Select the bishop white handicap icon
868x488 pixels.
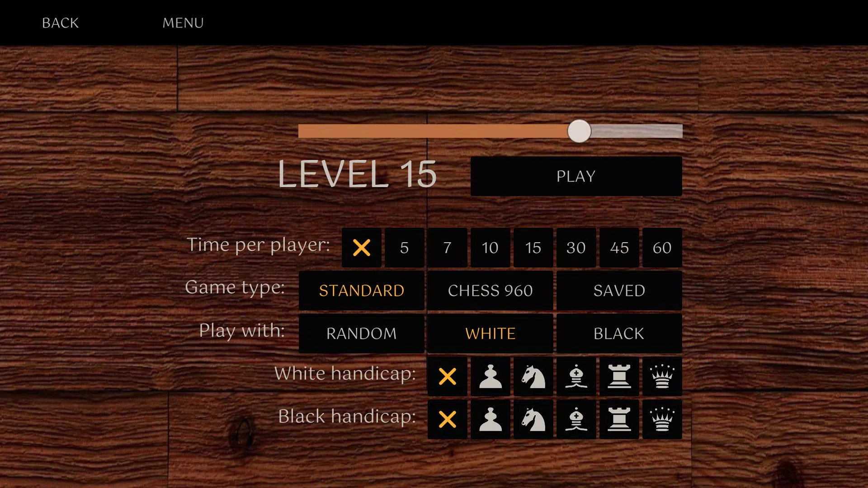pos(576,375)
